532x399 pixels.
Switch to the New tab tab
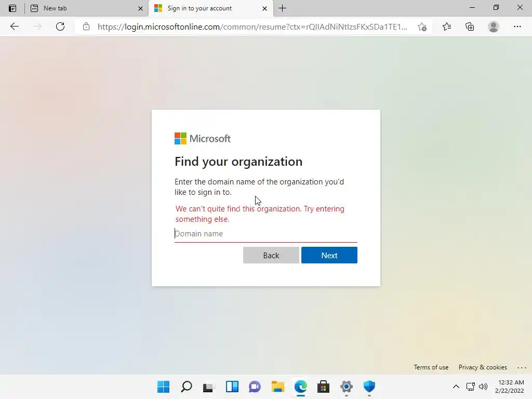pos(87,8)
